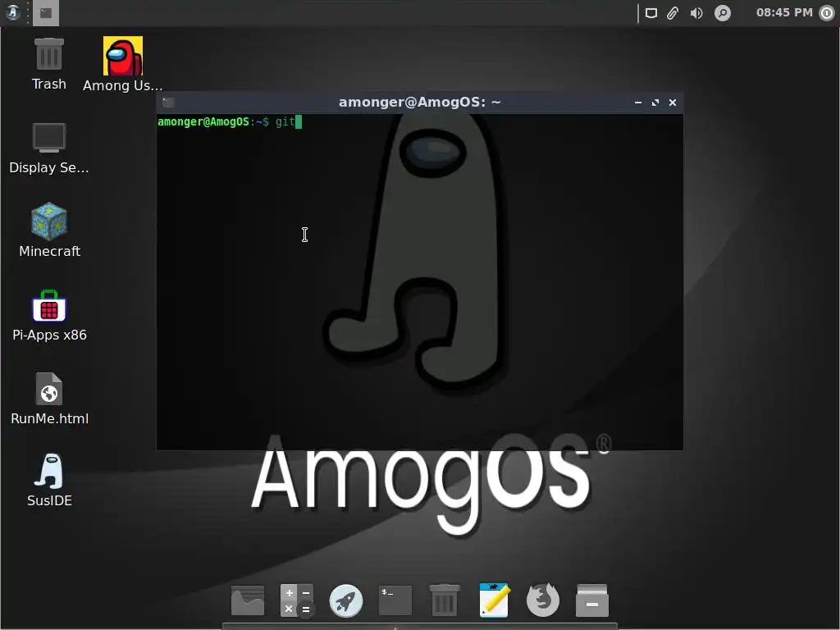Open the AmogOS applications menu icon
840x630 pixels.
point(12,12)
